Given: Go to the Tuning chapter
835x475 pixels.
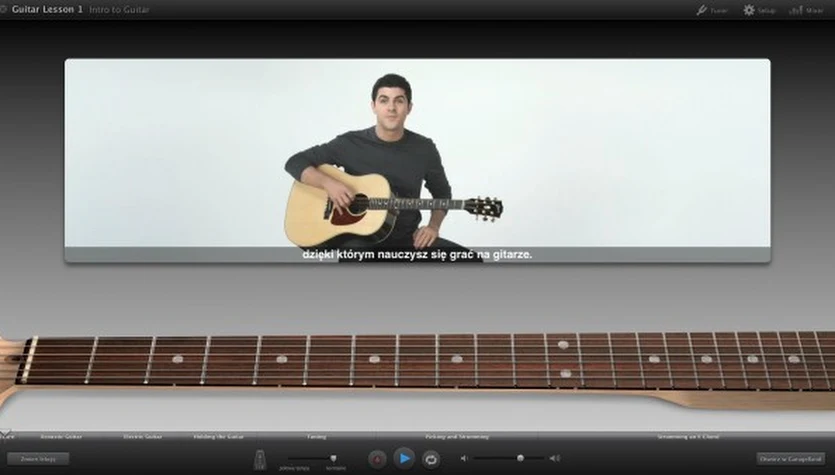Looking at the screenshot, I should click(x=316, y=437).
